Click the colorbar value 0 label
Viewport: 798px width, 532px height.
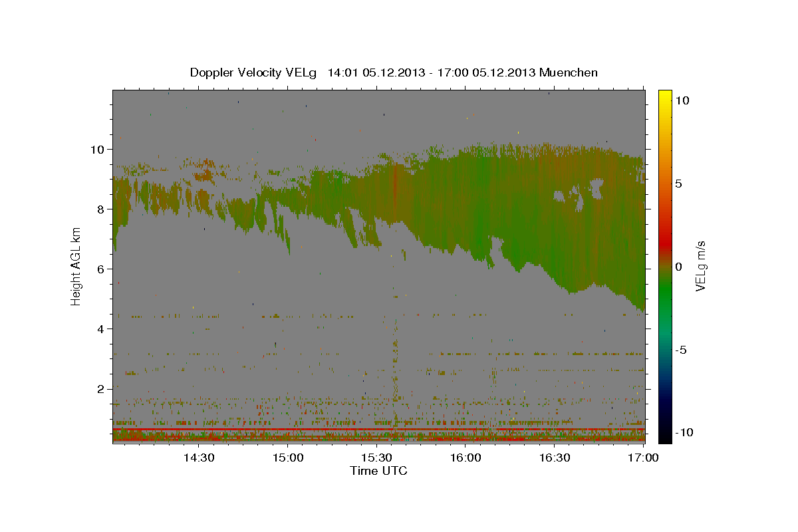click(679, 267)
